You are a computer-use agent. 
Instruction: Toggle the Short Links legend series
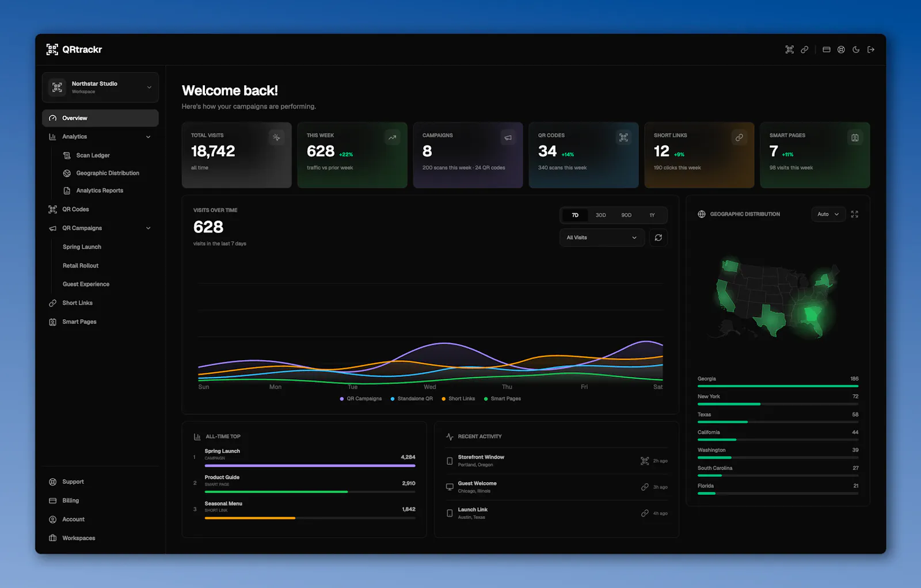coord(458,399)
